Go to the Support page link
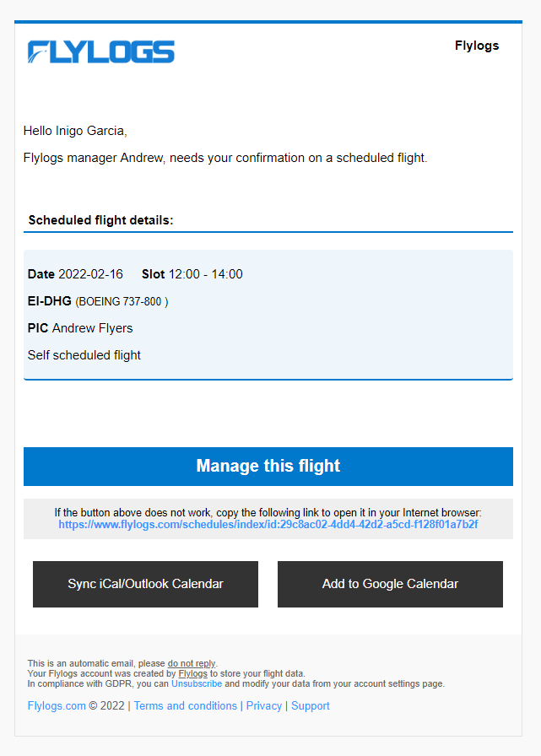Image resolution: width=541 pixels, height=756 pixels. pos(311,705)
